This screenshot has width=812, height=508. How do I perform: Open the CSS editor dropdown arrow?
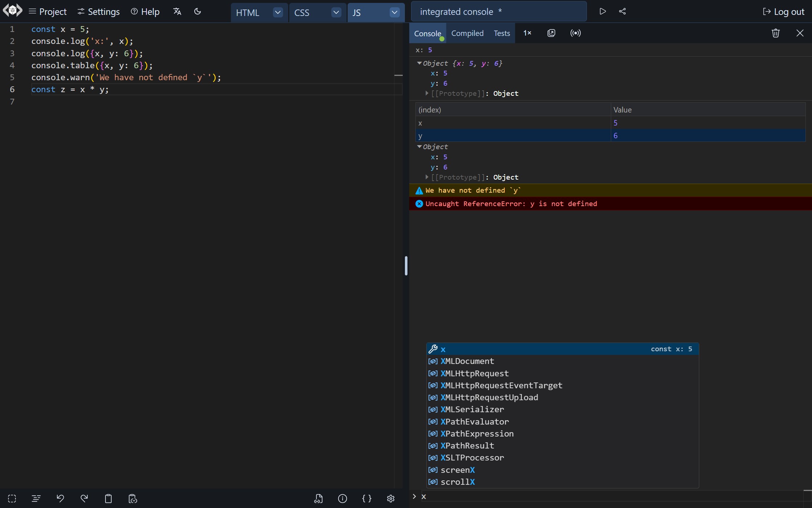tap(336, 12)
